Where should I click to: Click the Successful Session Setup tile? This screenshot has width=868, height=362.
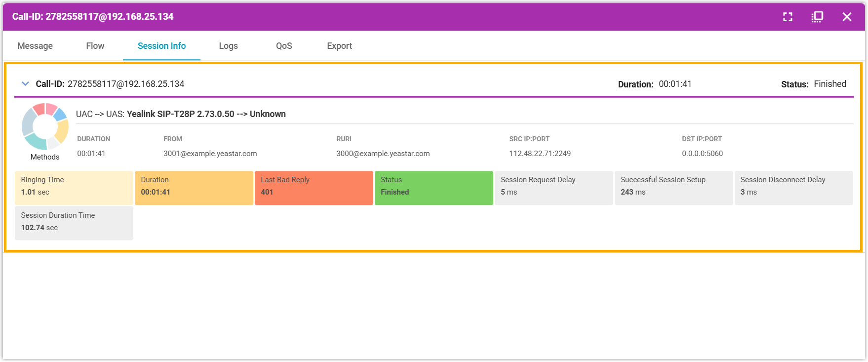pyautogui.click(x=673, y=188)
